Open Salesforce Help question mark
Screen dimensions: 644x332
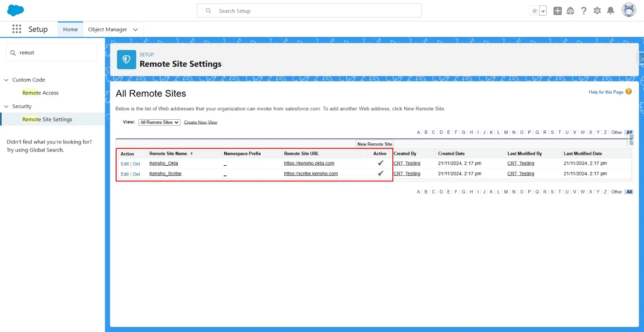(x=584, y=11)
